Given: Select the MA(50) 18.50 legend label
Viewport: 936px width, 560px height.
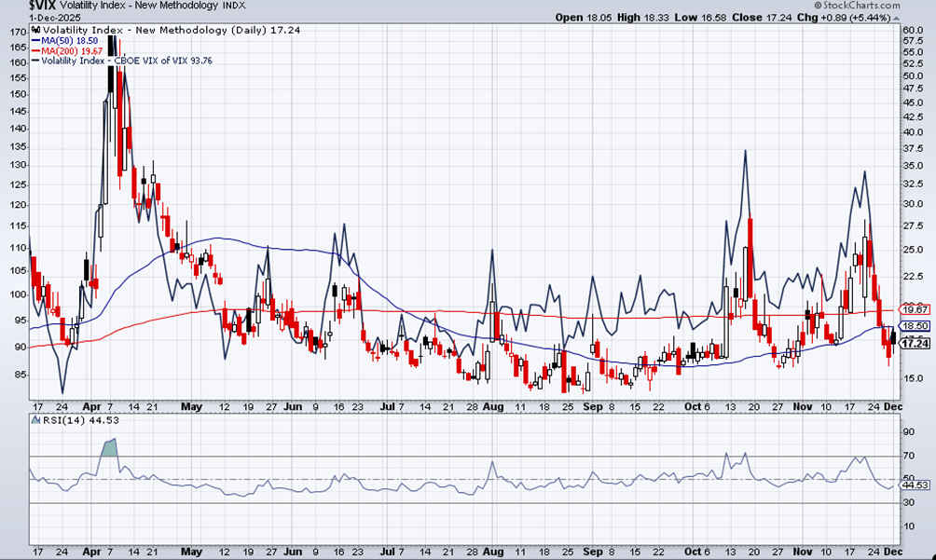Looking at the screenshot, I should 69,40.
